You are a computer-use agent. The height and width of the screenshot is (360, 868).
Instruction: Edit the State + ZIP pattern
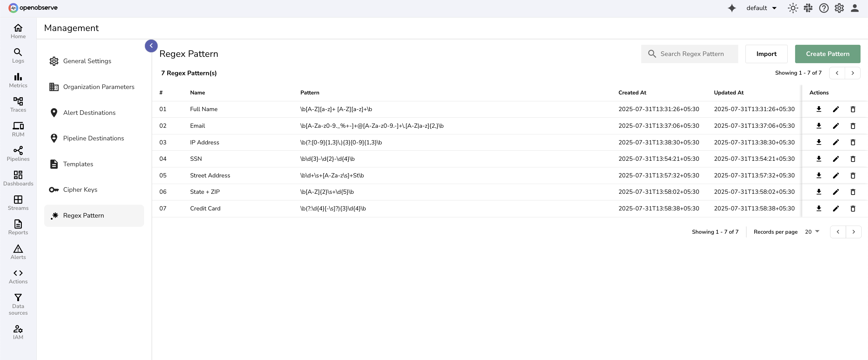836,192
